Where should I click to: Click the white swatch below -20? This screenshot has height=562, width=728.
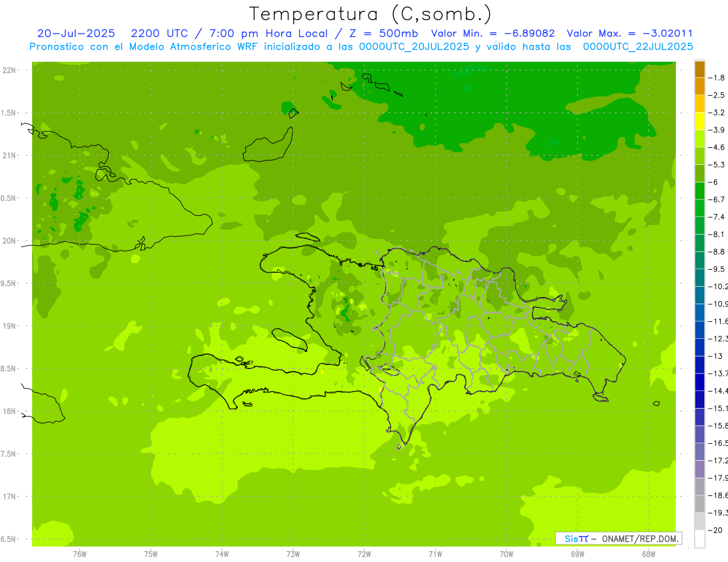pyautogui.click(x=699, y=538)
